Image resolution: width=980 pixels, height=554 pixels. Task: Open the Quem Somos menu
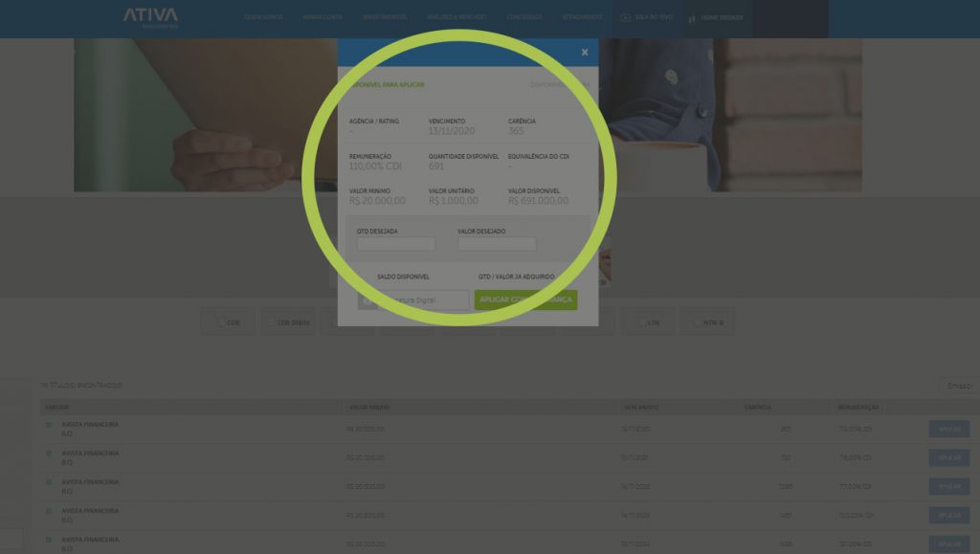(x=264, y=17)
